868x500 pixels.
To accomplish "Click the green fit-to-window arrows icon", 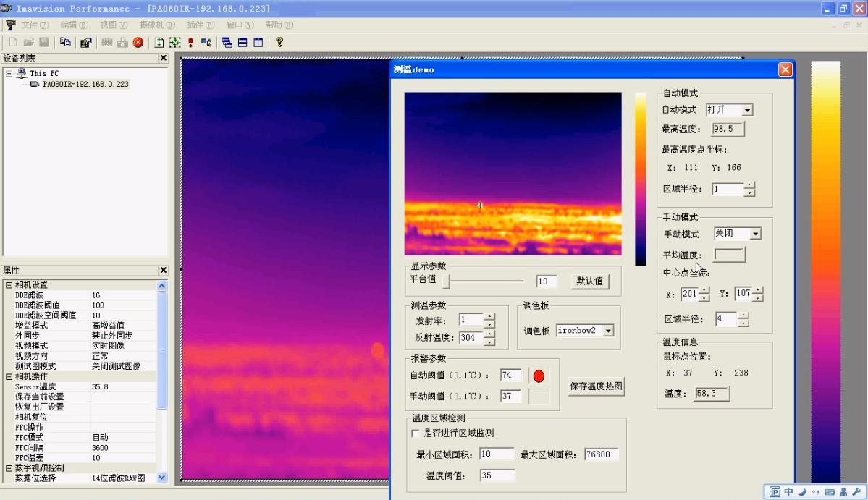I will [174, 43].
